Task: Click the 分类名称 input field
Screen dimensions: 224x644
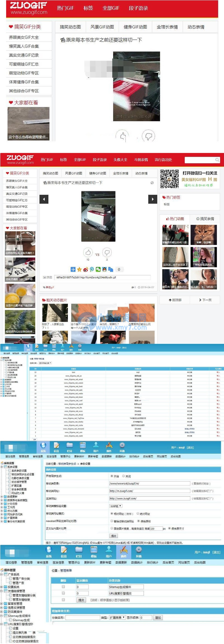Action: 83,617
